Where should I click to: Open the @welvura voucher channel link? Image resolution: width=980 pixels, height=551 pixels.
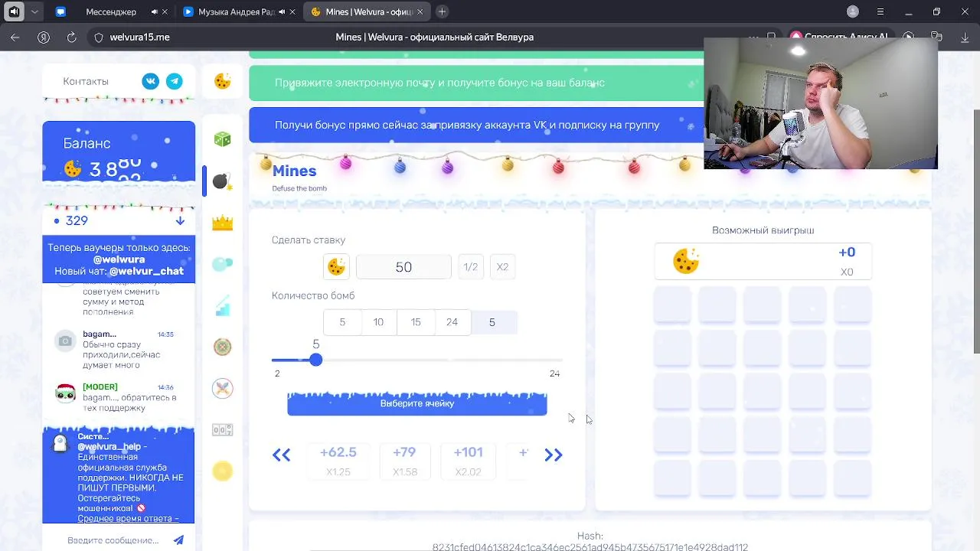[x=119, y=259]
